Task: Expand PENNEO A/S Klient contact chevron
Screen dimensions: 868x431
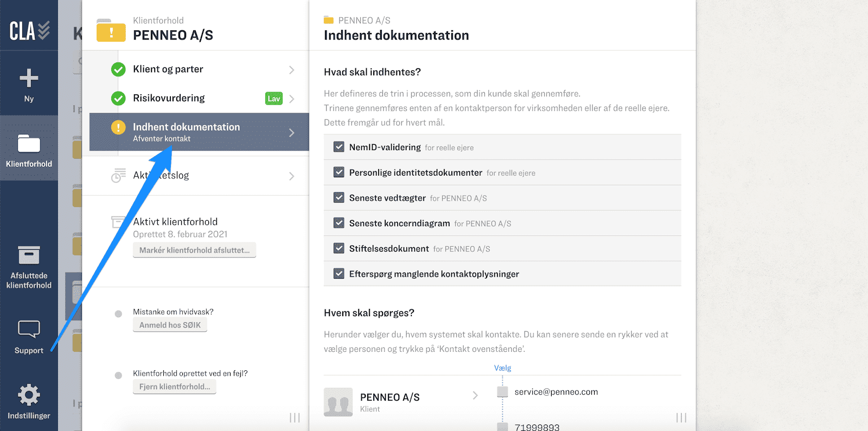Action: [475, 396]
